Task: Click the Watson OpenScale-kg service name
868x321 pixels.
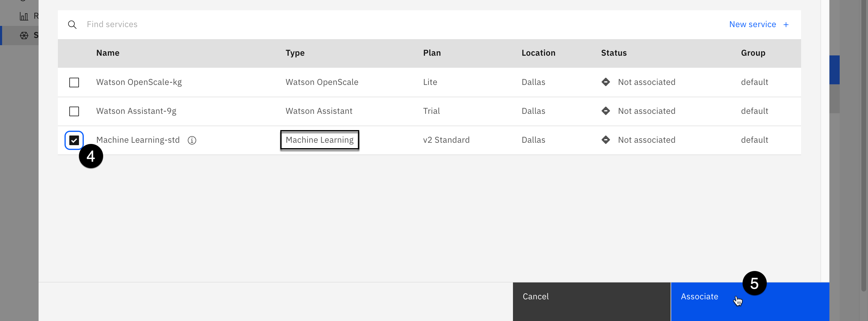Action: pyautogui.click(x=139, y=82)
